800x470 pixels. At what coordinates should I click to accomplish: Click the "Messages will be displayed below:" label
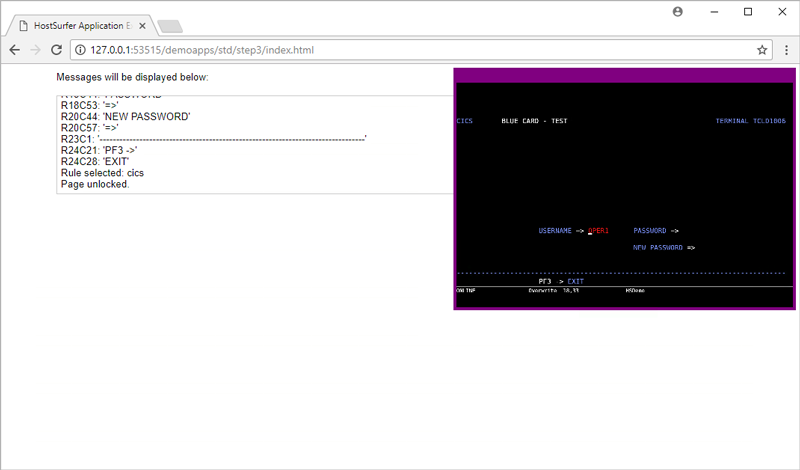[132, 77]
